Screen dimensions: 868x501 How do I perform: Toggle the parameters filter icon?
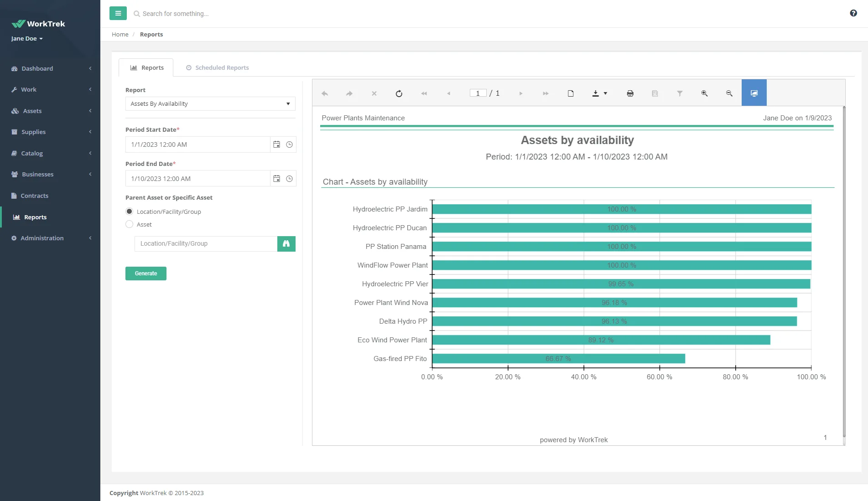point(680,93)
